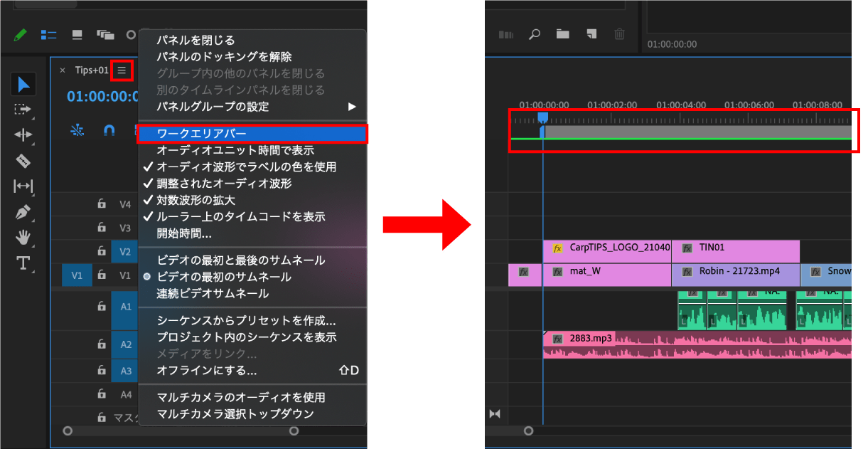Viewport: 868px width, 449px height.
Task: Click the 01:00:04:00 mark on time ruler
Action: (681, 105)
